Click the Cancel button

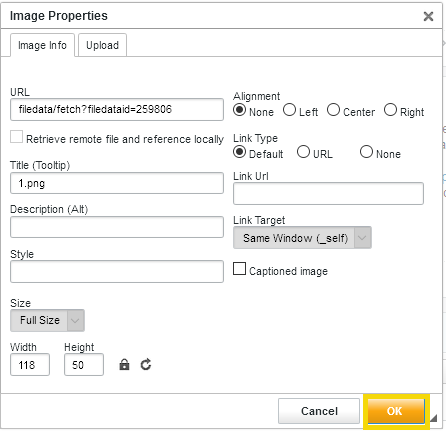click(319, 411)
